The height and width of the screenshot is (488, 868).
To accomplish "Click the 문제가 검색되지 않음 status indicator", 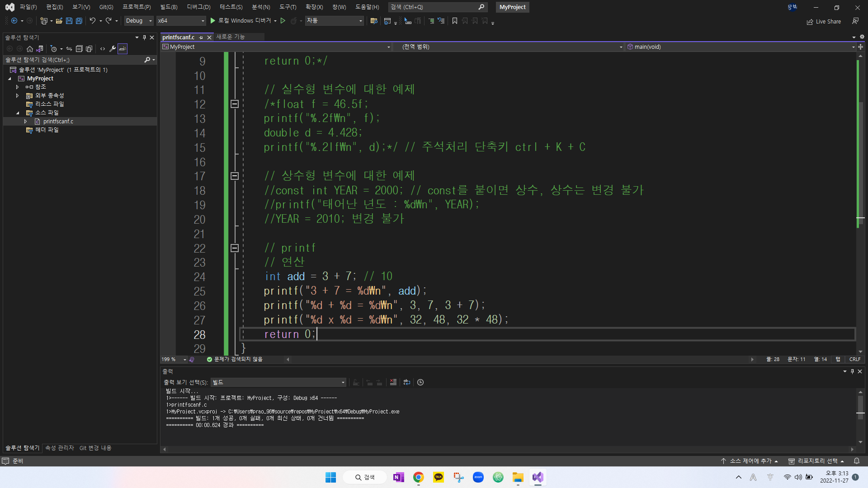I will 235,360.
